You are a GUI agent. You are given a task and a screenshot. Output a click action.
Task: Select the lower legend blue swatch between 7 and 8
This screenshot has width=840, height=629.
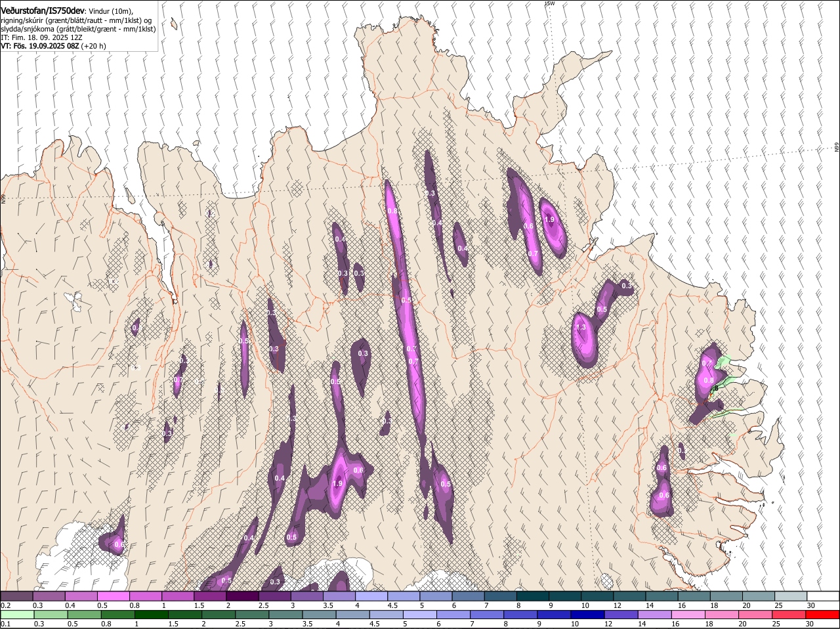[x=487, y=615]
